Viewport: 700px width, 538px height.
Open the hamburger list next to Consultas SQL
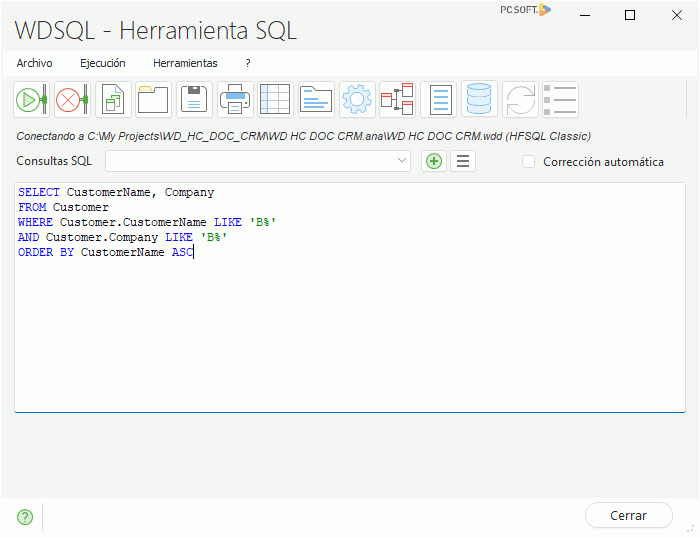(463, 161)
